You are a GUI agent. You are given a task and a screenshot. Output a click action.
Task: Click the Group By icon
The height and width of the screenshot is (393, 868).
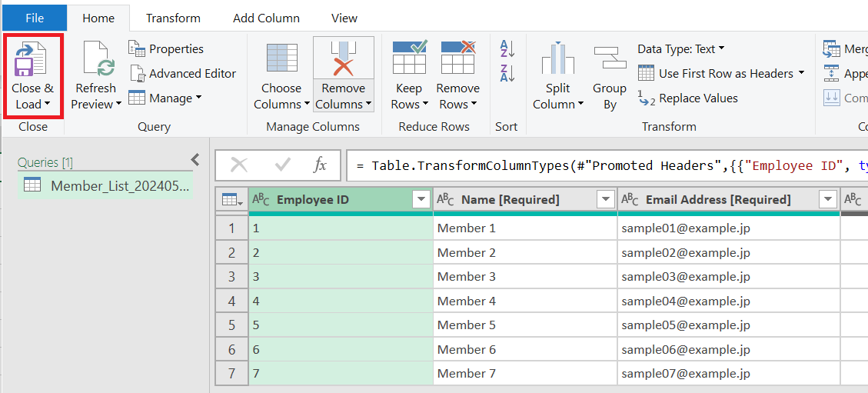pyautogui.click(x=609, y=59)
